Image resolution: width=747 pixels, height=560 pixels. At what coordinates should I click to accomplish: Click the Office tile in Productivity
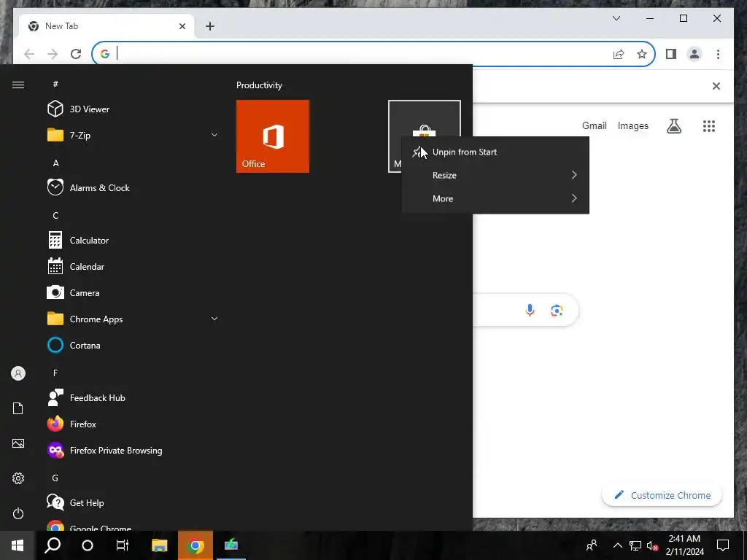tap(273, 136)
